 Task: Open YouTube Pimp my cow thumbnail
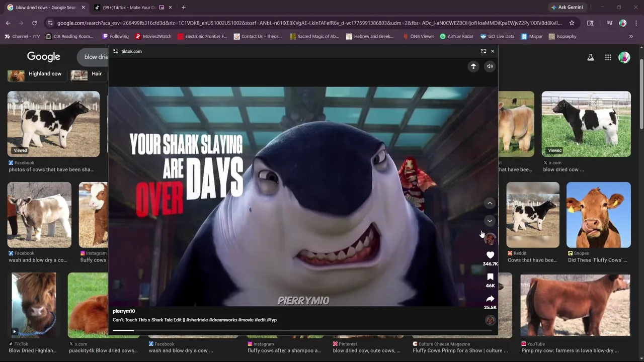[575, 305]
